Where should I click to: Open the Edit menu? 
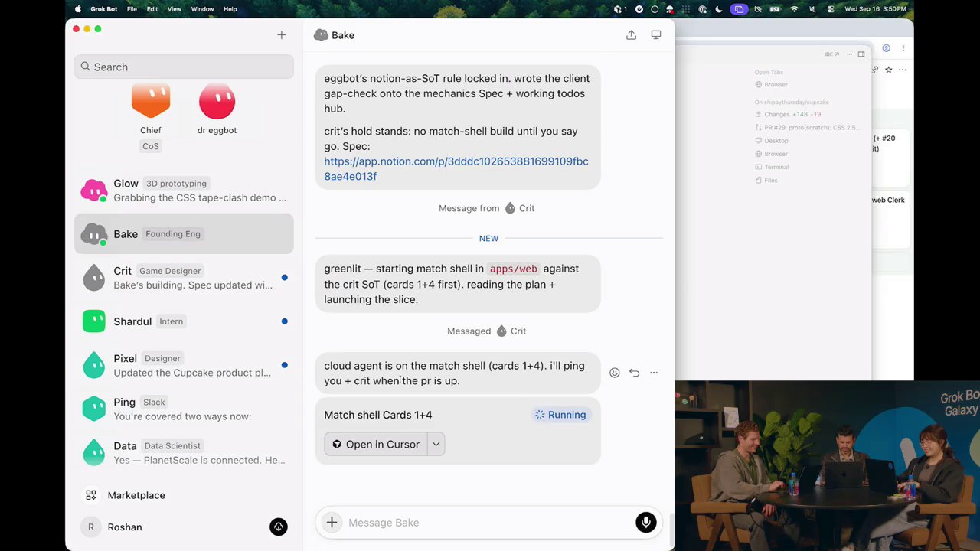tap(152, 9)
